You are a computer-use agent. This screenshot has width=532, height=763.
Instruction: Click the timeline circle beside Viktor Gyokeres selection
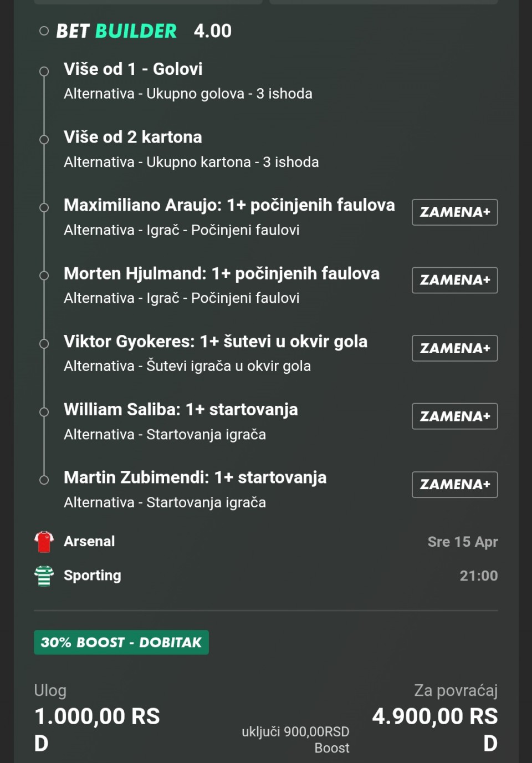pyautogui.click(x=44, y=344)
